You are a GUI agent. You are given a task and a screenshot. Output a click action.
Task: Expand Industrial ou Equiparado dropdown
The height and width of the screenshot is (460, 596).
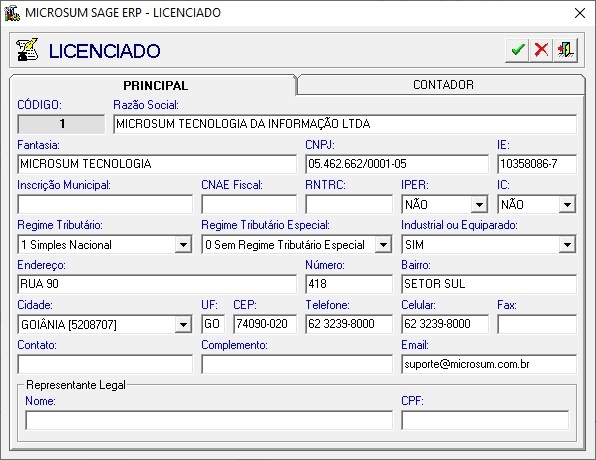point(567,244)
